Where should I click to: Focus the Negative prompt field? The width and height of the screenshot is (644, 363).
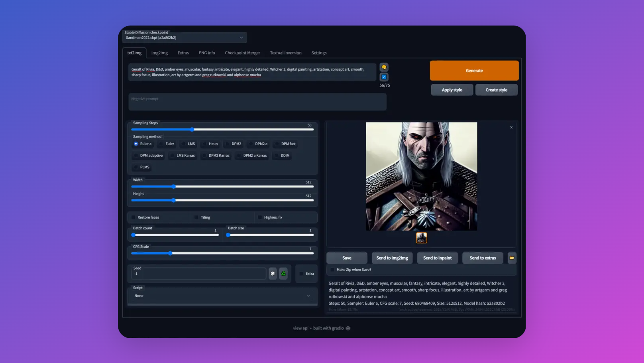257,102
